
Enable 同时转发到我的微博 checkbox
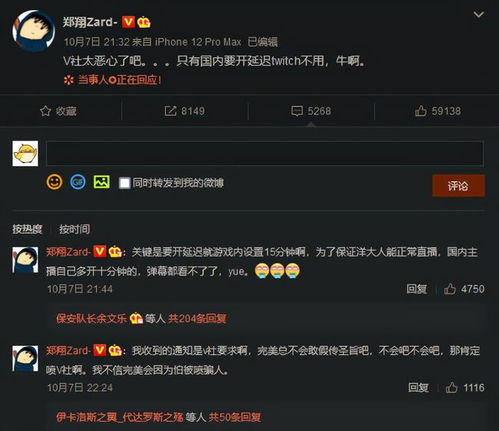point(124,183)
